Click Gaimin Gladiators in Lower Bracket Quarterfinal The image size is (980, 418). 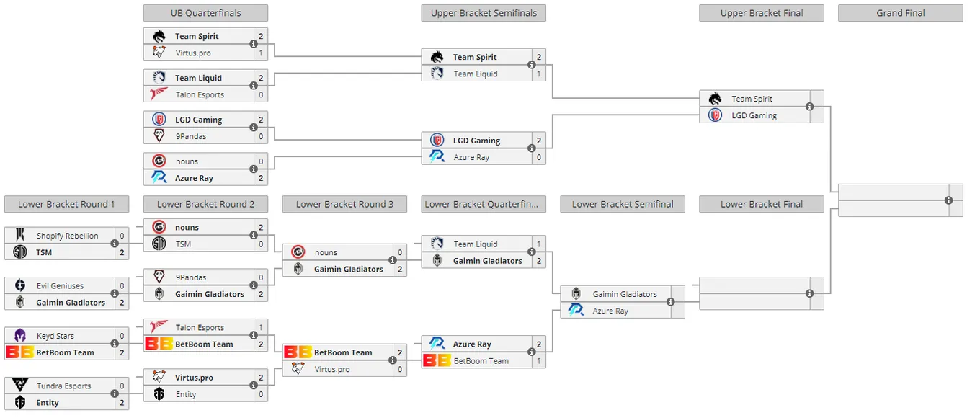point(487,261)
